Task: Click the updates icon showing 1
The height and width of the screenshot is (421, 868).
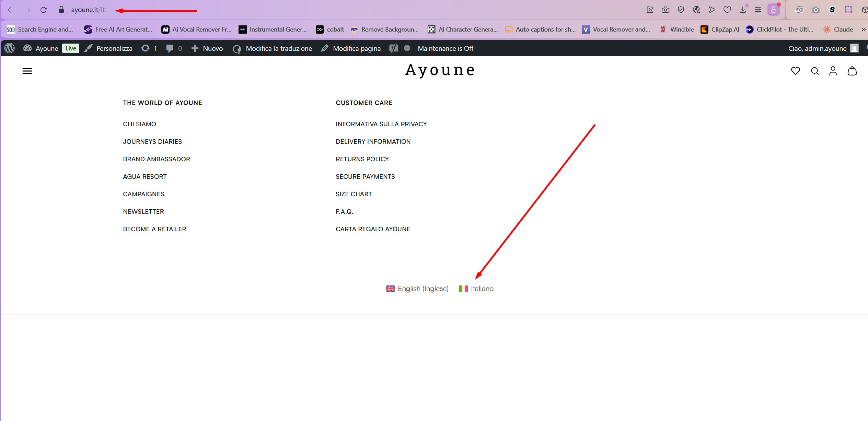Action: (149, 48)
